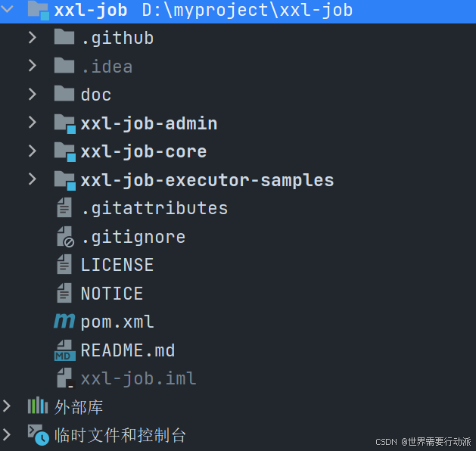
Task: Collapse the xxl-job project root node
Action: coord(7,9)
